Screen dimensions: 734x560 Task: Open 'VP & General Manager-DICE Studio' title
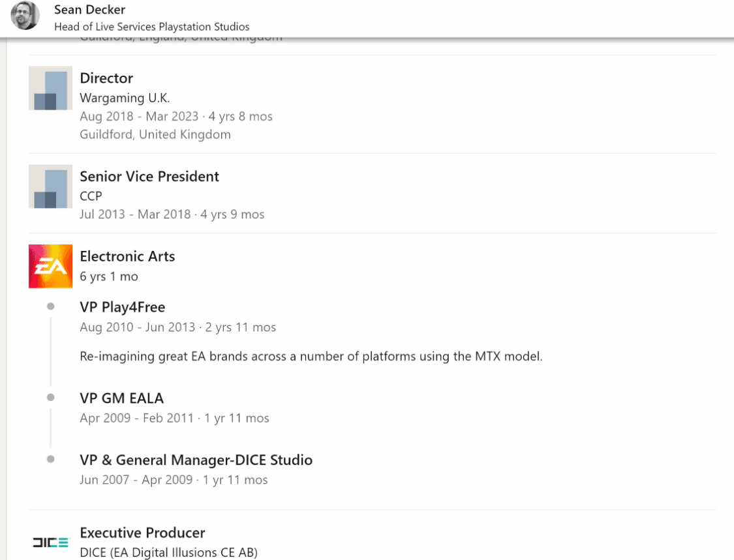click(x=196, y=460)
